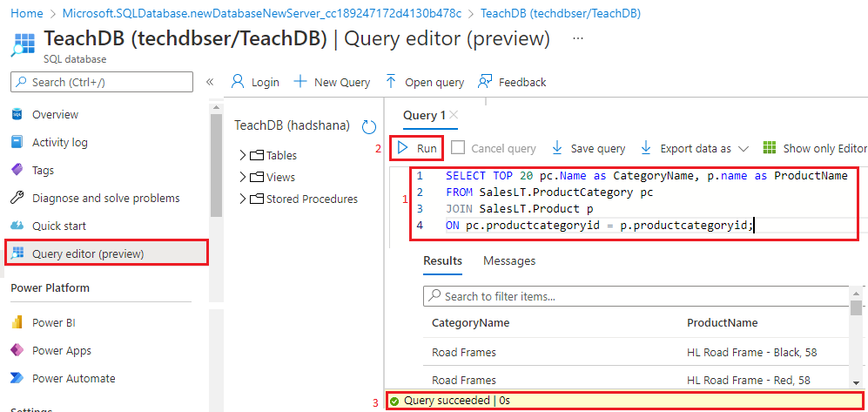The image size is (868, 412).
Task: Select the HL Road Frame - Red, 58 cell
Action: [749, 380]
